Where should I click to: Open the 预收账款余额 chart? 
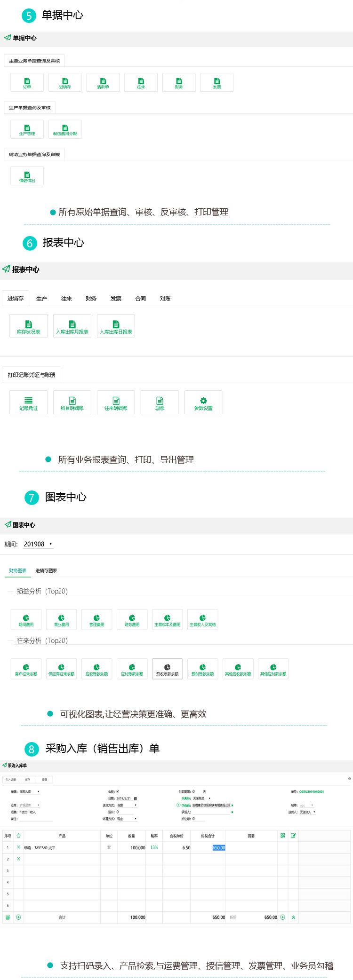coord(167,669)
